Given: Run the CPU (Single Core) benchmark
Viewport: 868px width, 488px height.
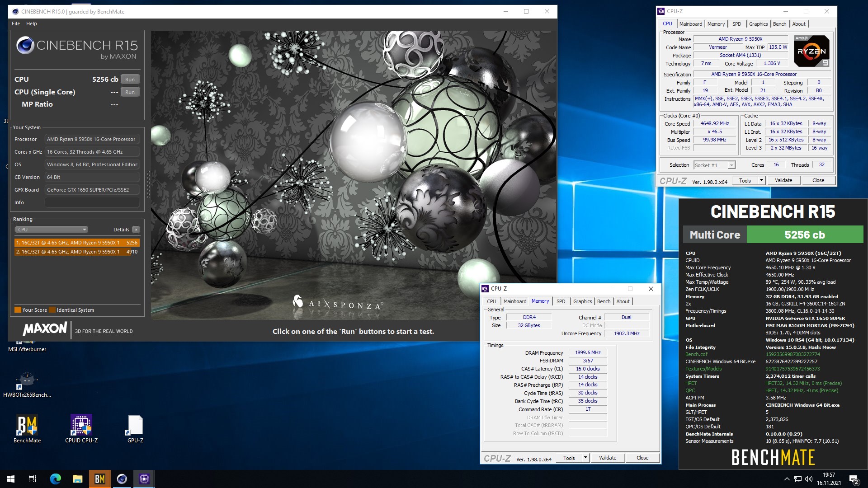Looking at the screenshot, I should click(130, 92).
